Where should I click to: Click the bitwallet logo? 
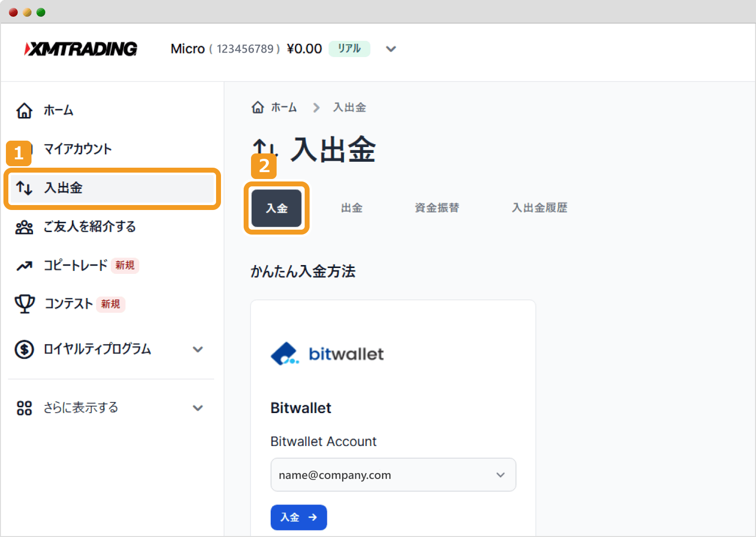click(327, 354)
